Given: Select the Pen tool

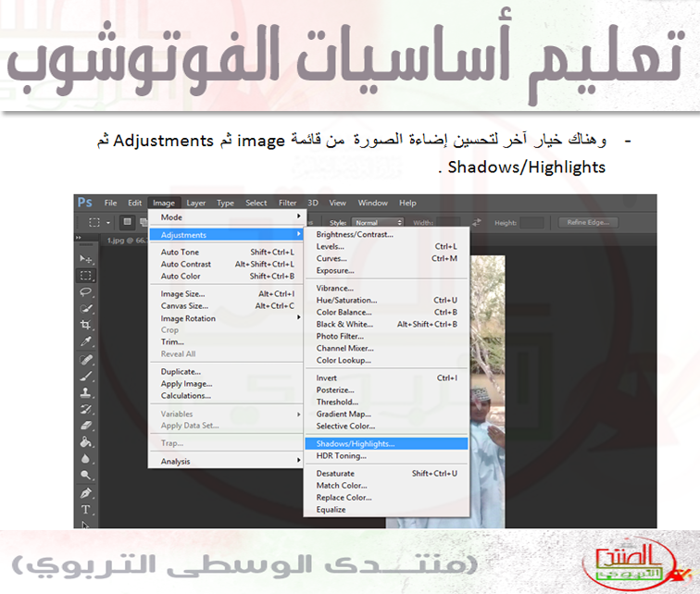Looking at the screenshot, I should [x=86, y=493].
